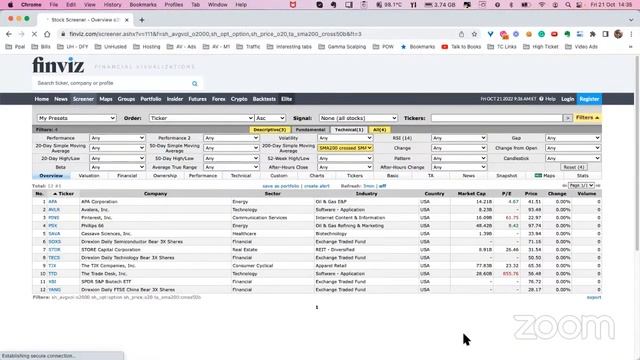The height and width of the screenshot is (360, 640).
Task: Open the Futures nav item
Action: [x=197, y=99]
